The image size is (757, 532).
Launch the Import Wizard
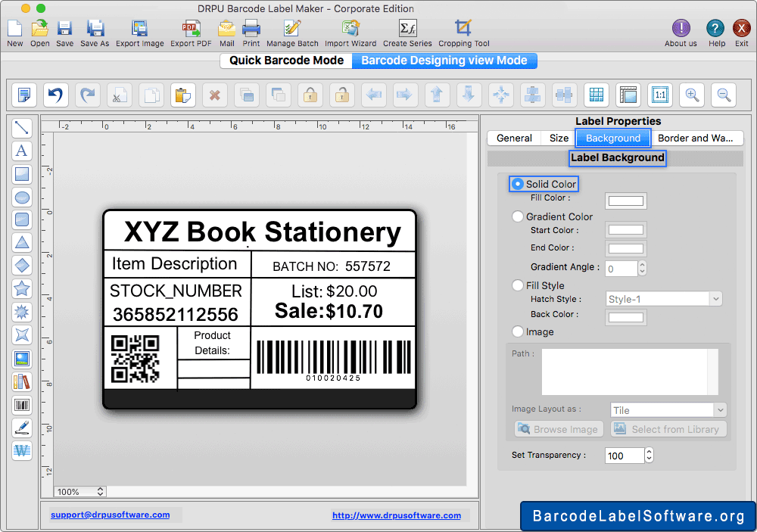[350, 29]
